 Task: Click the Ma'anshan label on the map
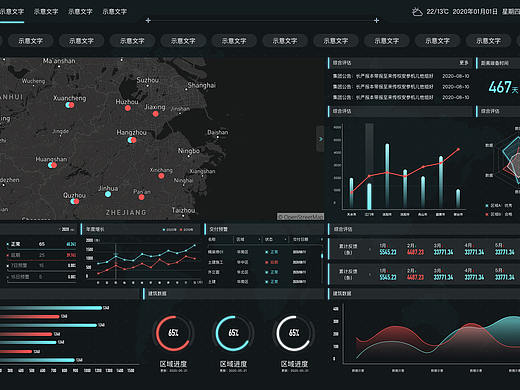pos(59,61)
